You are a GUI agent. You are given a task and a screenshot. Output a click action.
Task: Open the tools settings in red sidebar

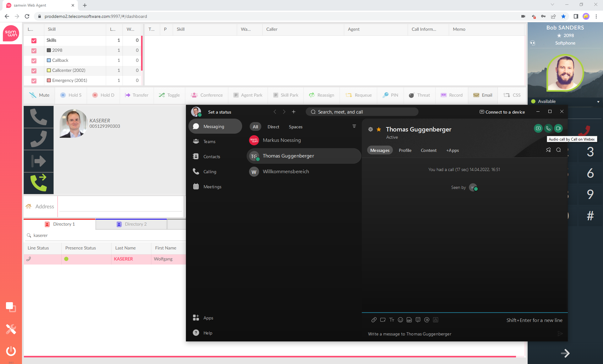(11, 329)
